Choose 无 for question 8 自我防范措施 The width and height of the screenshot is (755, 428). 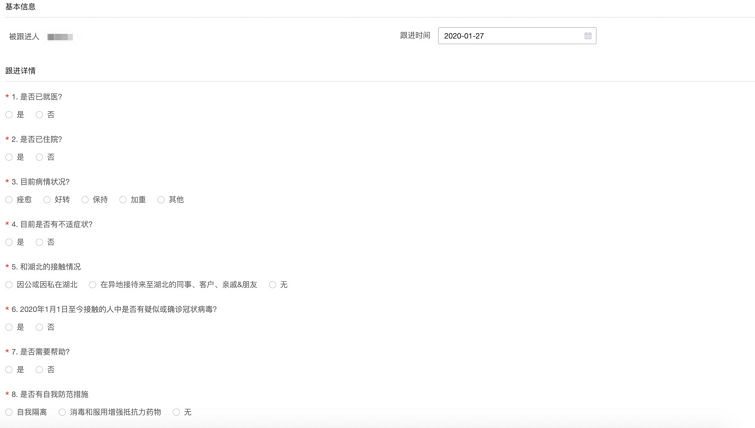[x=176, y=412]
